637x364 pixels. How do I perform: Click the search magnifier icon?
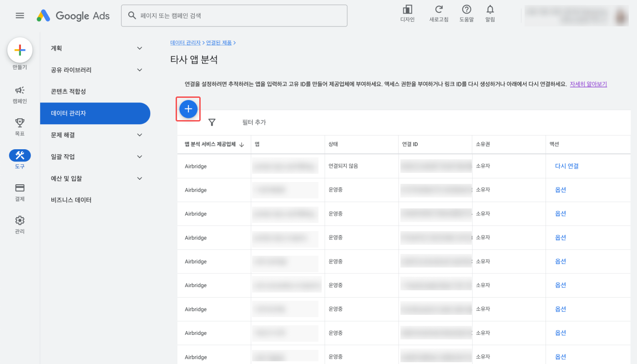[132, 15]
